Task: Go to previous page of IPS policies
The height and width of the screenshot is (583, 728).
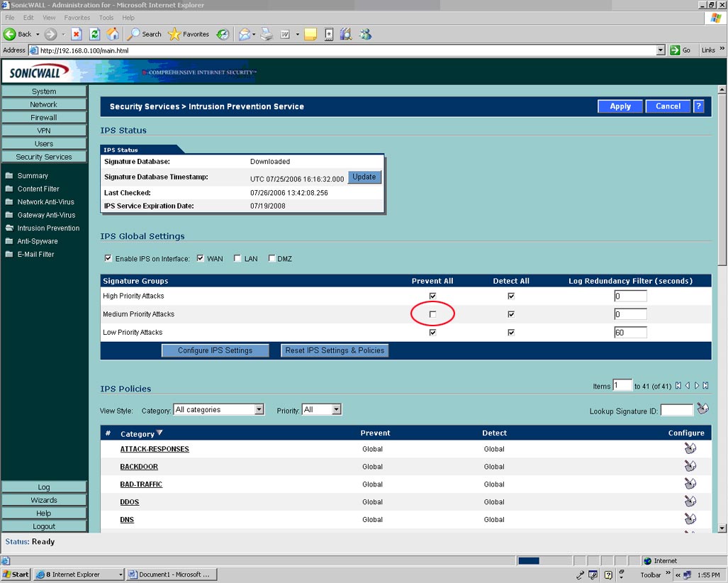Action: [x=688, y=386]
